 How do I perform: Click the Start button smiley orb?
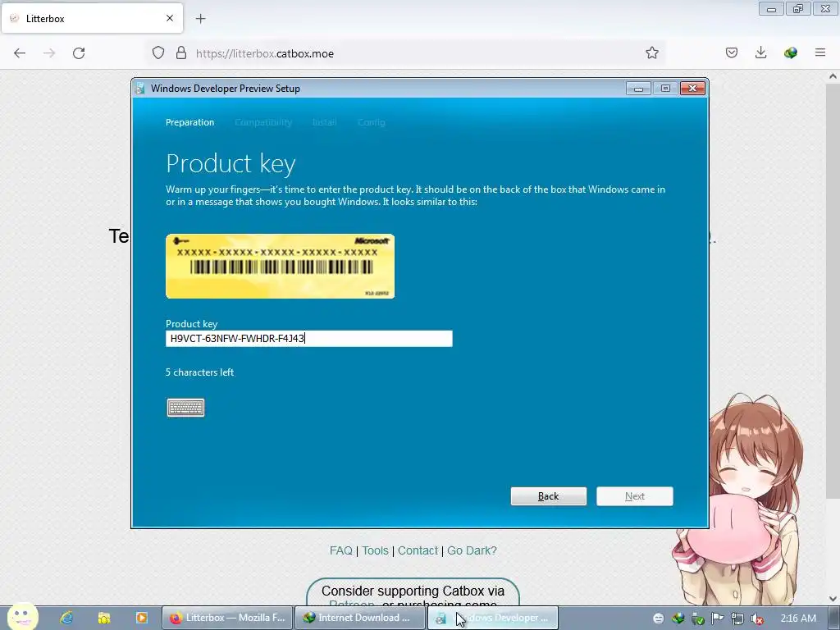pos(22,617)
